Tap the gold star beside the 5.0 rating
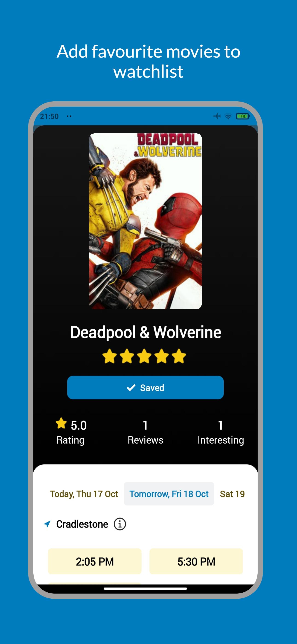 tap(61, 423)
